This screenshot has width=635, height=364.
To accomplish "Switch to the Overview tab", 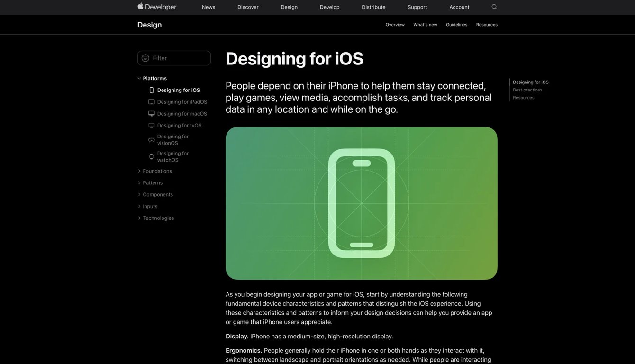I will (x=395, y=25).
